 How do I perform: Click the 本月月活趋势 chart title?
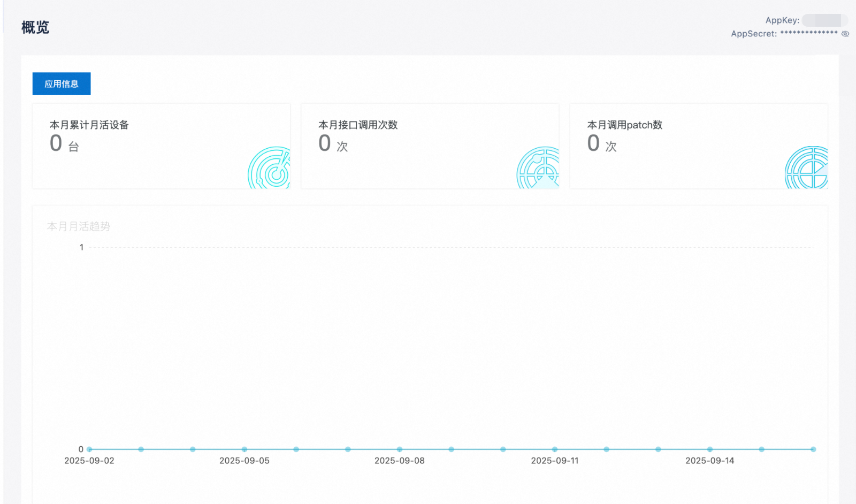79,226
